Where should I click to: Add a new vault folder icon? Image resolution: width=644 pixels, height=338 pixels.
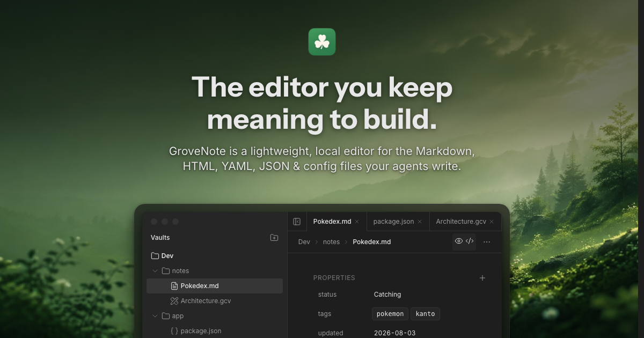274,238
